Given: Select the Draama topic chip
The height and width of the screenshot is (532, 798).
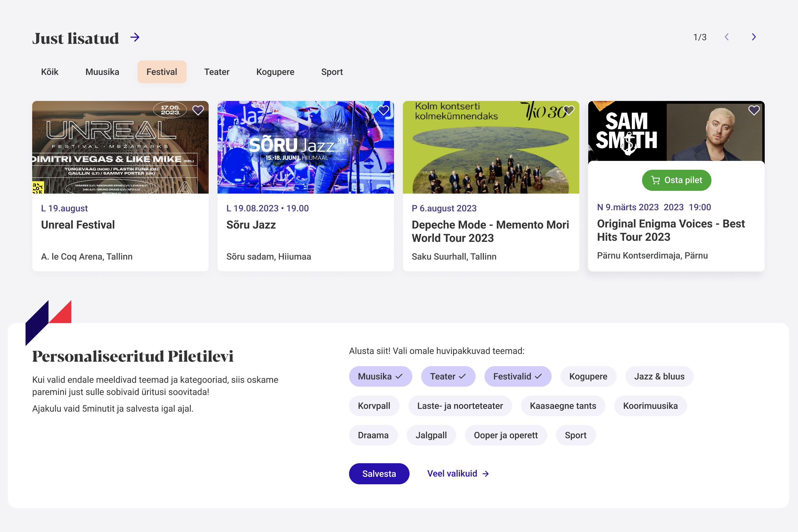Looking at the screenshot, I should (373, 435).
